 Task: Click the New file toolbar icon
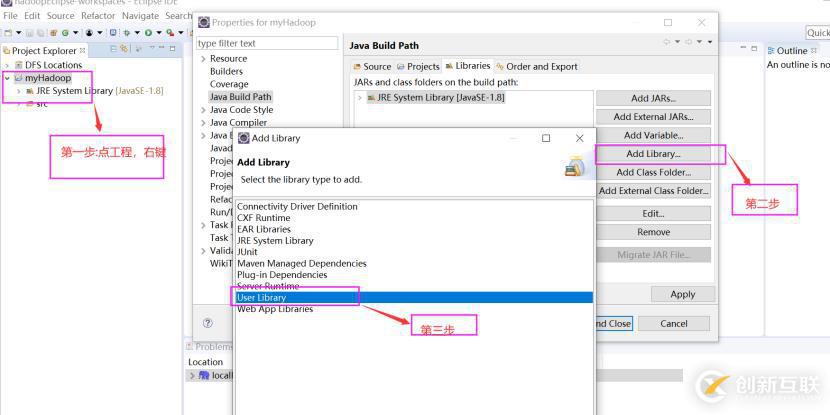click(8, 33)
